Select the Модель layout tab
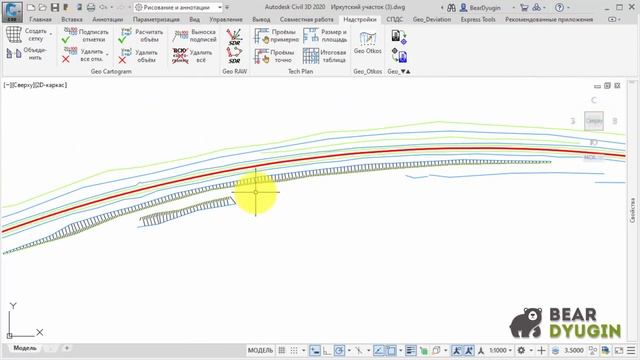 (25, 348)
